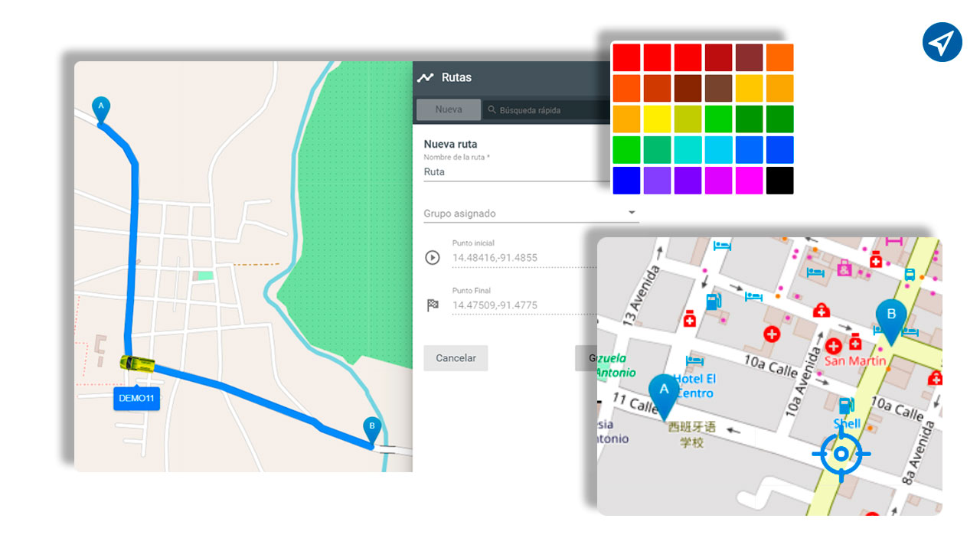Image resolution: width=980 pixels, height=551 pixels.
Task: Select the cyan color swatch
Action: [x=688, y=150]
